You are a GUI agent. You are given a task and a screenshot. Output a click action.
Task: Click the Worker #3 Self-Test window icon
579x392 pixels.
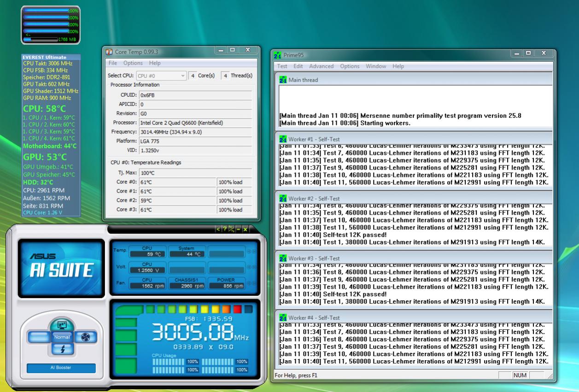coord(283,258)
